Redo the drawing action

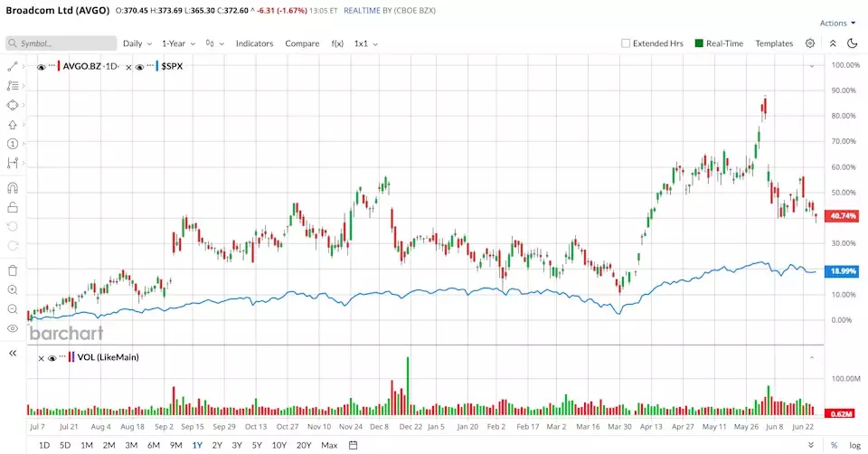(x=12, y=245)
